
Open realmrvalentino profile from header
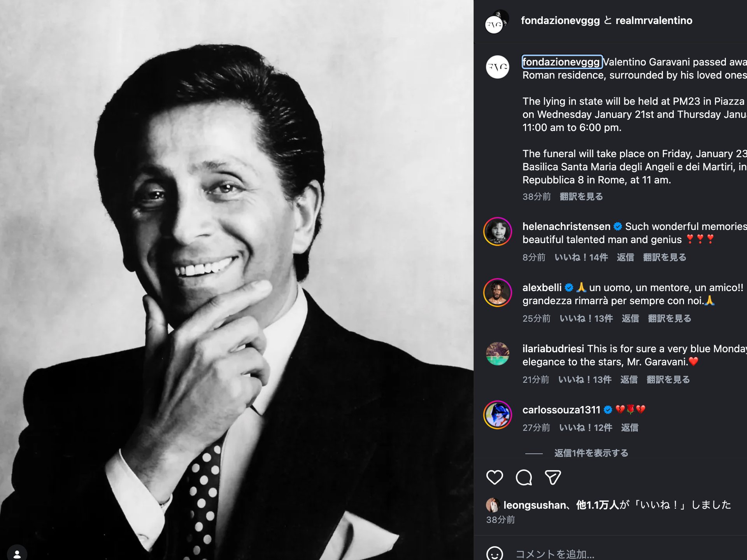654,21
